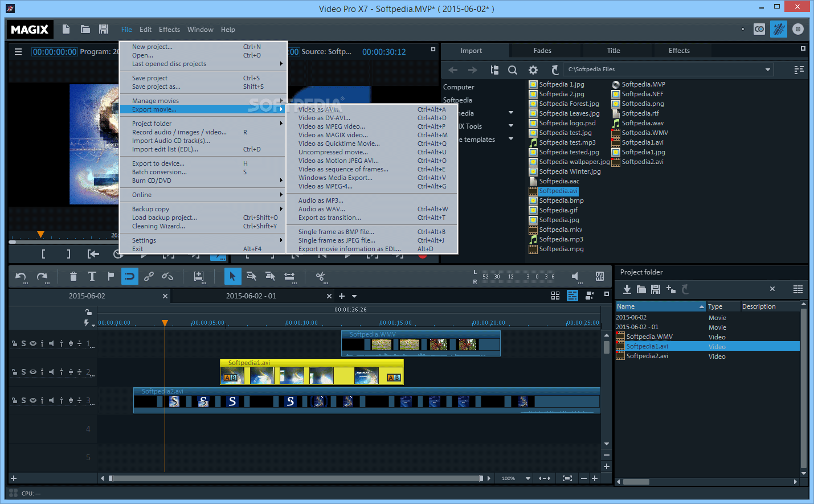The image size is (814, 504).
Task: Choose Video as MPEG-4... export option
Action: [372, 186]
